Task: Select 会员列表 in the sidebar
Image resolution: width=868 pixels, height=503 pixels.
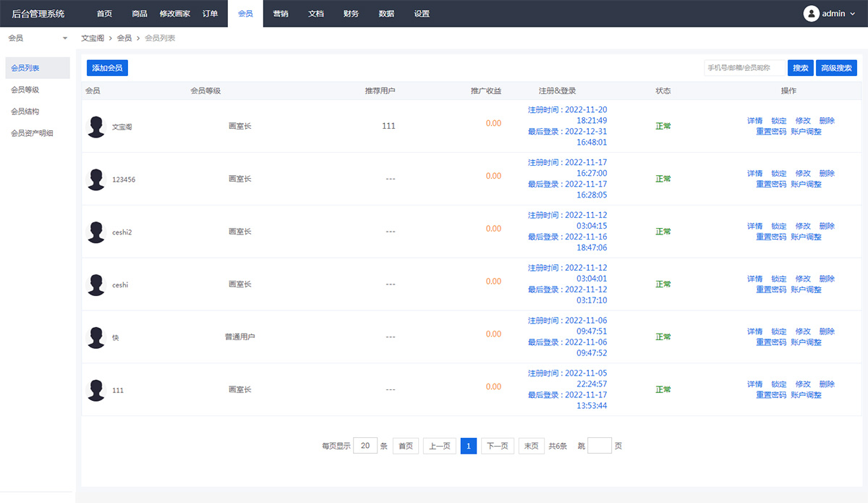Action: click(38, 68)
